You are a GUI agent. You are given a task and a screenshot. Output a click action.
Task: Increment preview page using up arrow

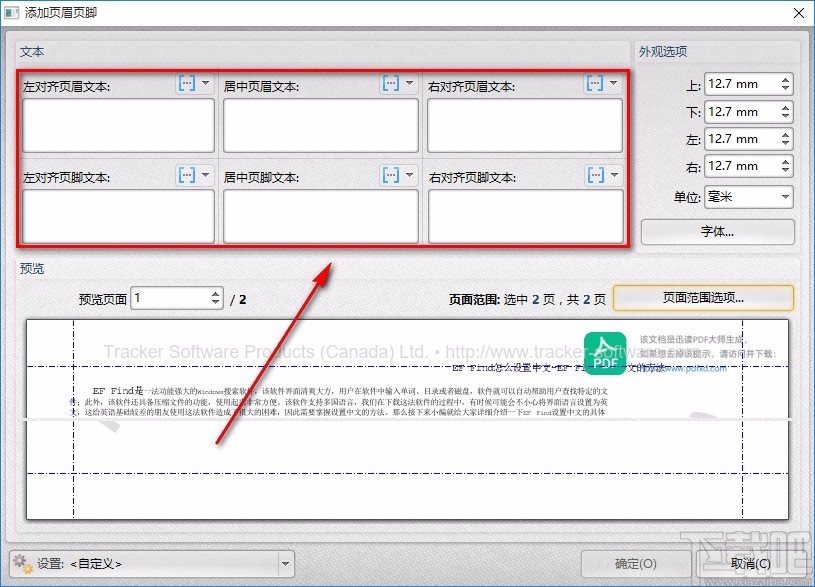[215, 292]
